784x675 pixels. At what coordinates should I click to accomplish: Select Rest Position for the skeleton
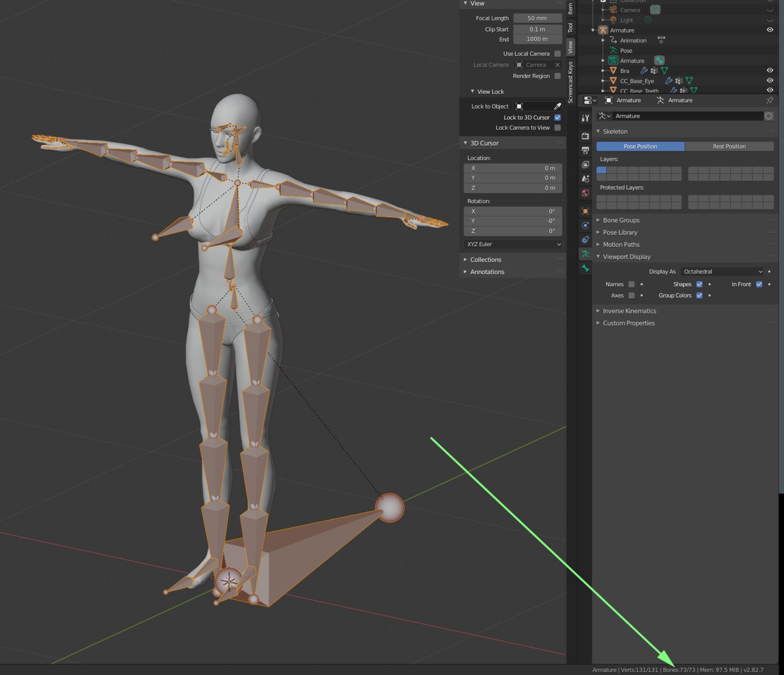[x=729, y=146]
